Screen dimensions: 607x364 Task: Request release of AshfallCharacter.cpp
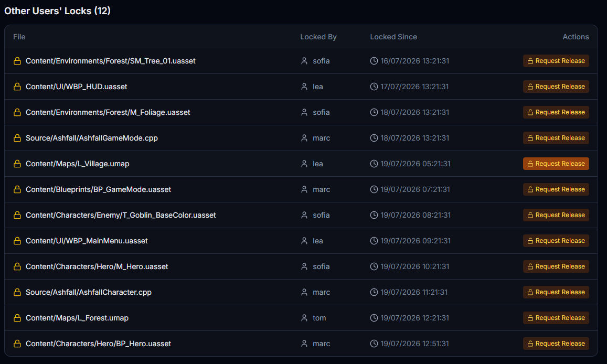coord(556,293)
